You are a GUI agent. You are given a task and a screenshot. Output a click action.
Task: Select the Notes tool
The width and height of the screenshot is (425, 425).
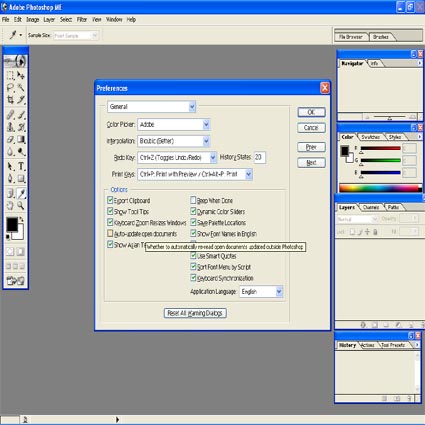10,193
